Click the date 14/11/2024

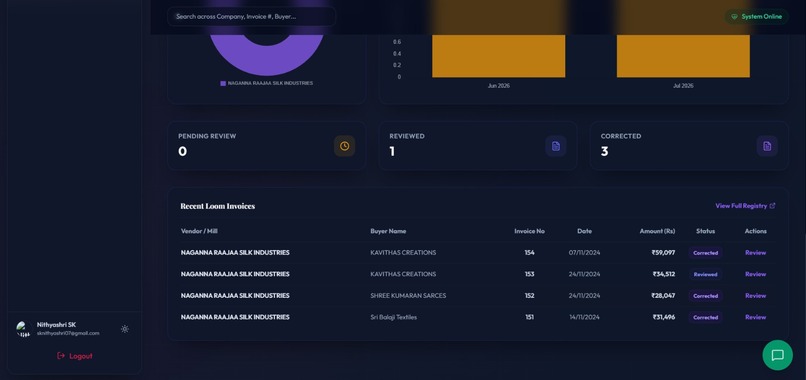coord(584,317)
